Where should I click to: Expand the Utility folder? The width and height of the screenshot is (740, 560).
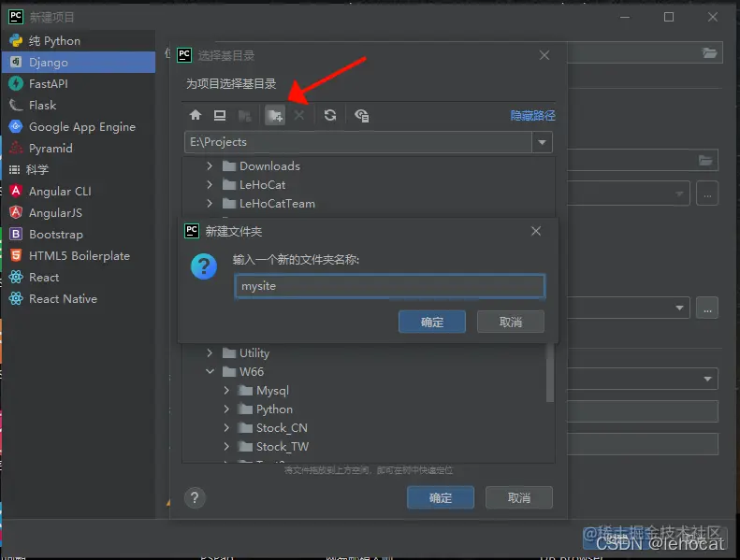click(210, 352)
